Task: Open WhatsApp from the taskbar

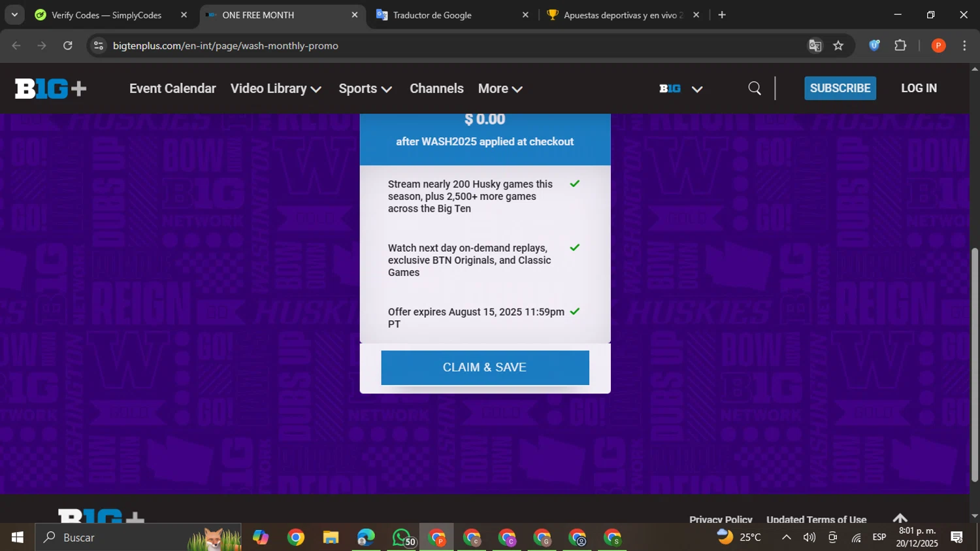Action: coord(402,537)
